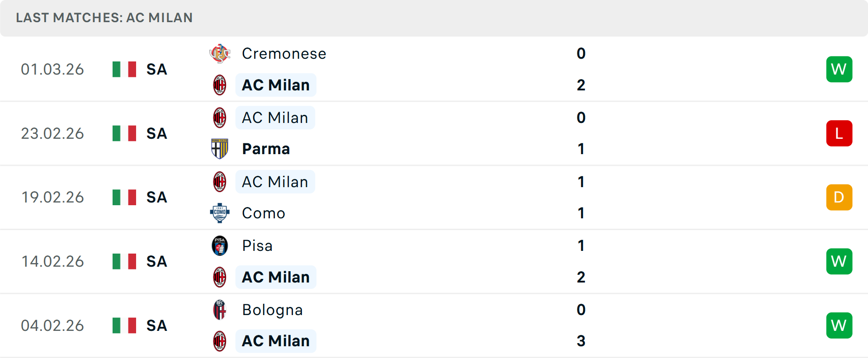Click the Parma club crest
The height and width of the screenshot is (358, 868).
(220, 149)
